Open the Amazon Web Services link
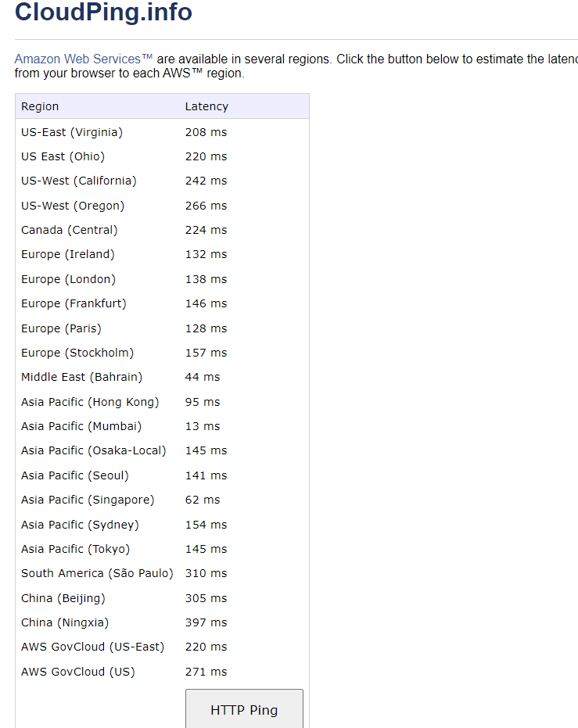Viewport: 578px width, 728px height. click(x=83, y=59)
